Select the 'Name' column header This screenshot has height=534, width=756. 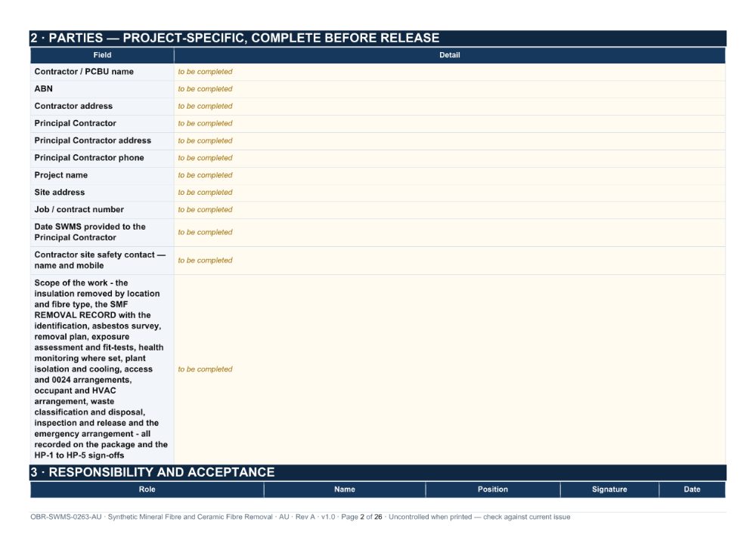tap(345, 489)
